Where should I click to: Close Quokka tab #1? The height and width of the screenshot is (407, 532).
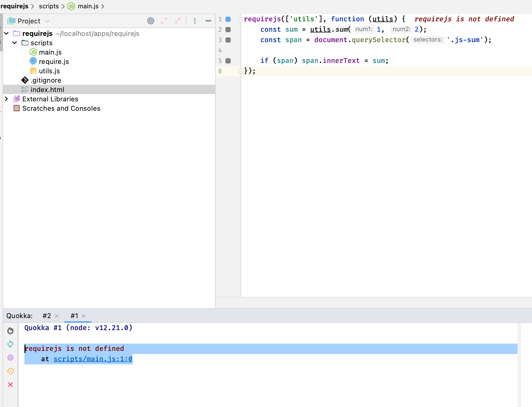click(84, 316)
